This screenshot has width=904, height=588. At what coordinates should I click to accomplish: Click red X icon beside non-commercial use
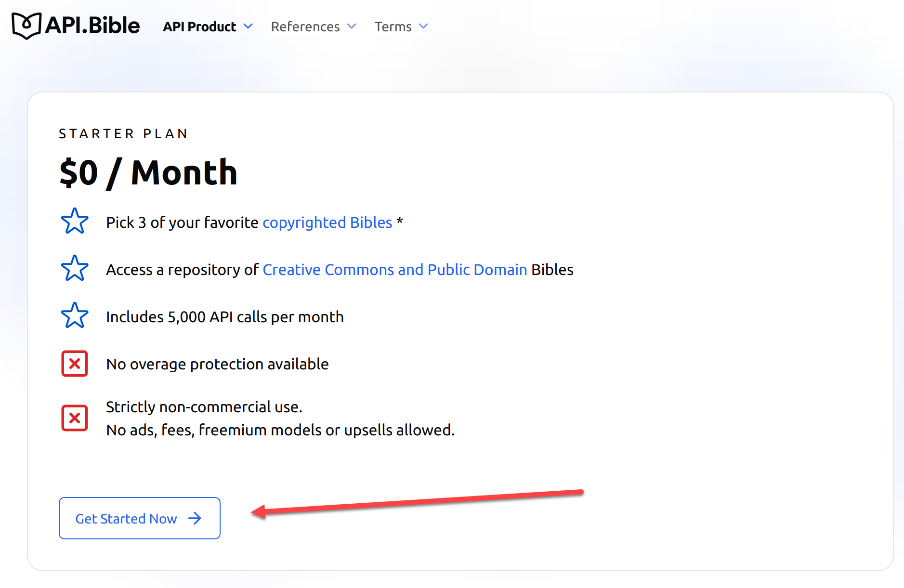75,418
